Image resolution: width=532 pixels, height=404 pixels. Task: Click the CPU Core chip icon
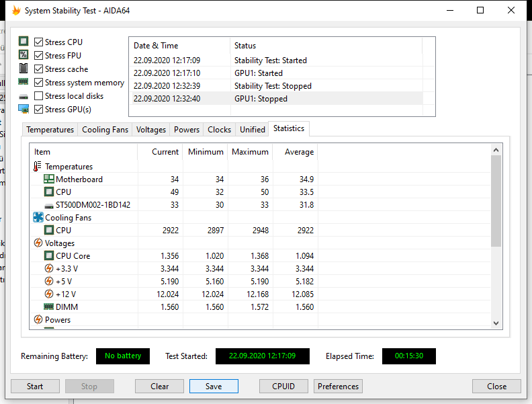[49, 255]
